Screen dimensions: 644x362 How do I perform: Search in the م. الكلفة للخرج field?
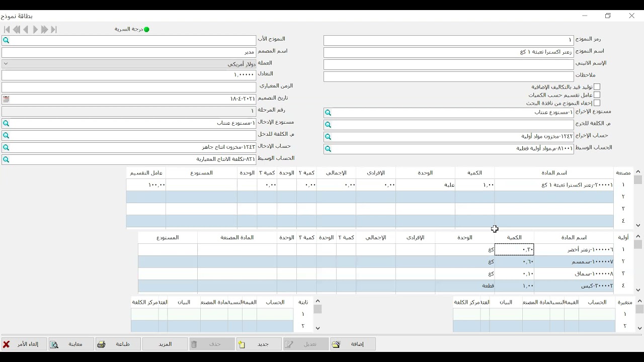click(x=328, y=125)
